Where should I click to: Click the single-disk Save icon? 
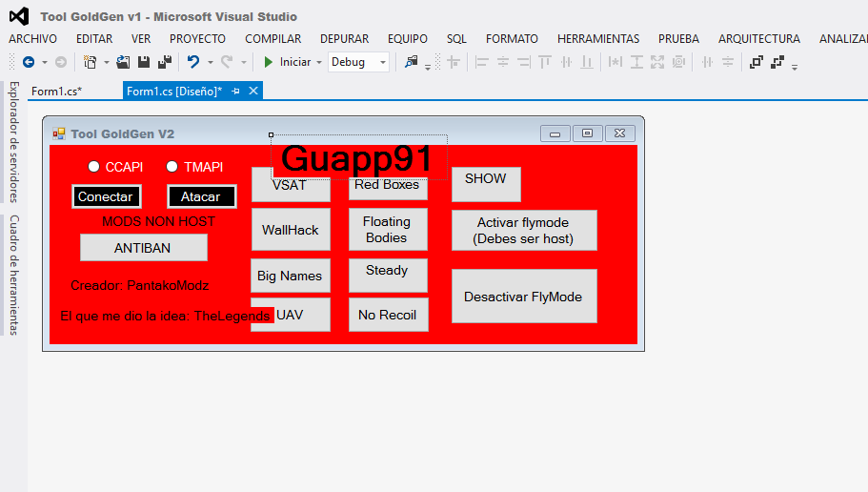[x=144, y=62]
